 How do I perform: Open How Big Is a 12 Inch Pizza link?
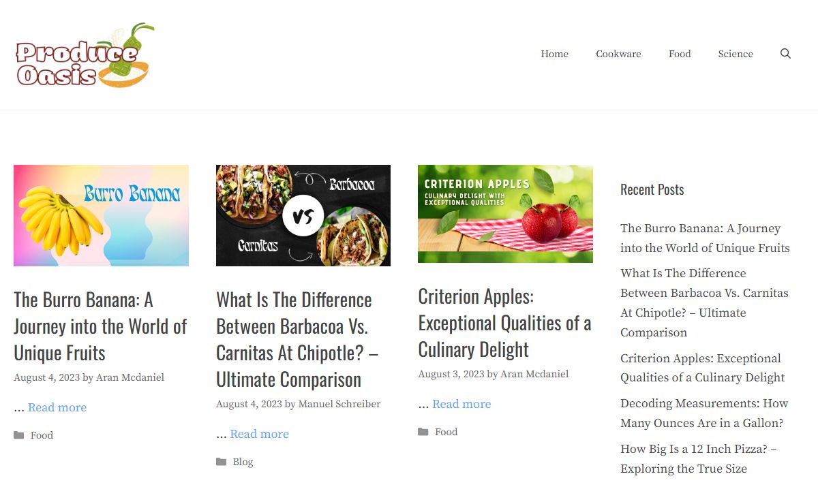coord(699,458)
